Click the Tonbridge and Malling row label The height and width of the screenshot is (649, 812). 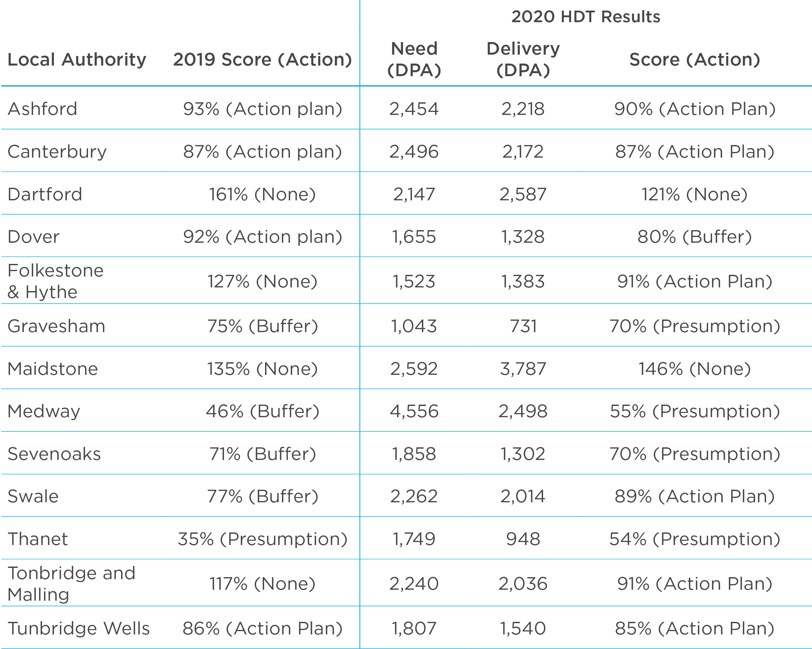(x=71, y=584)
